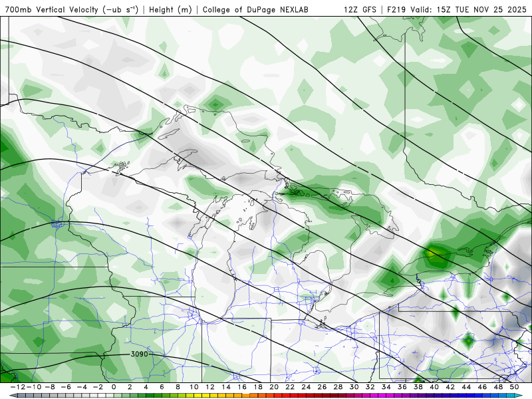Viewport: 532px width, 399px height.
Task: Click the '0' color scale label
Action: 114,387
